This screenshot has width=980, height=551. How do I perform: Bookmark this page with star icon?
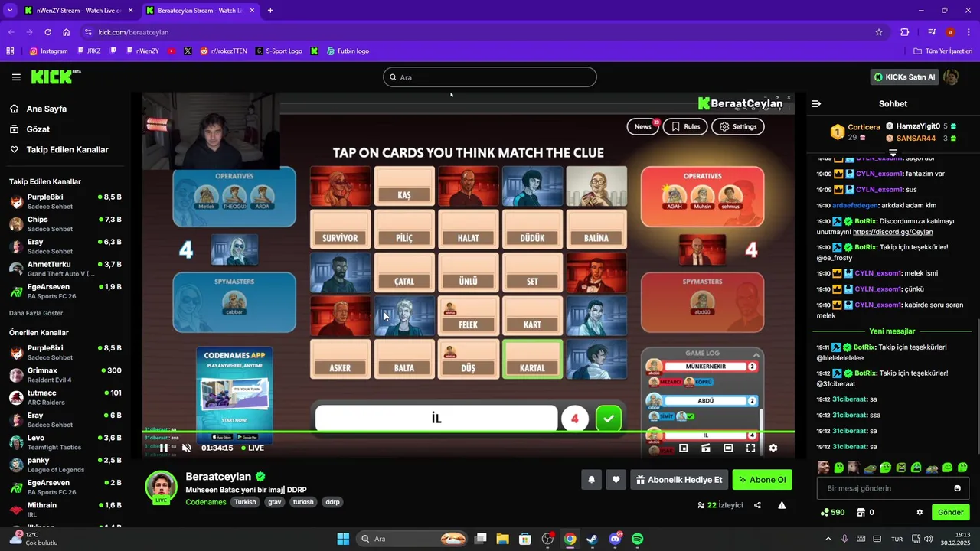tap(879, 32)
